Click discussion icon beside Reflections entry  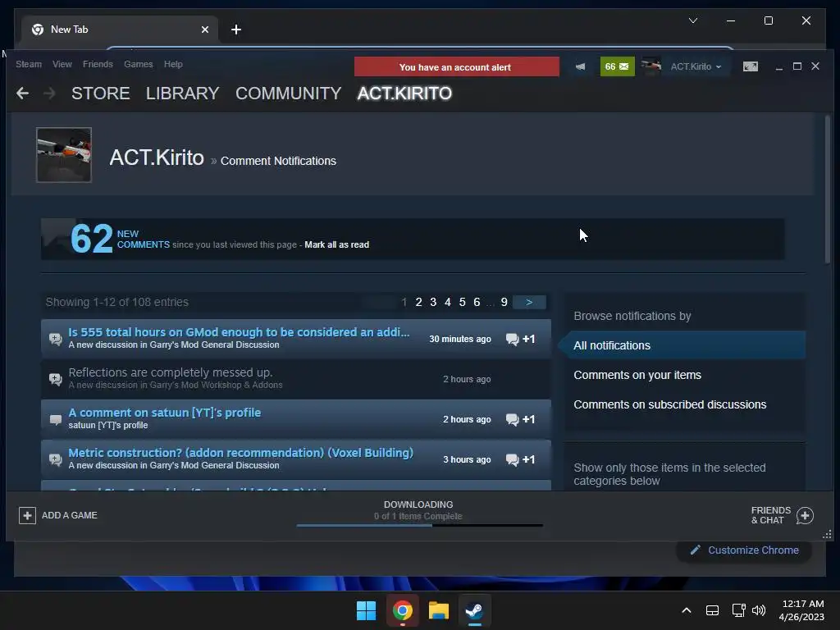coord(55,379)
